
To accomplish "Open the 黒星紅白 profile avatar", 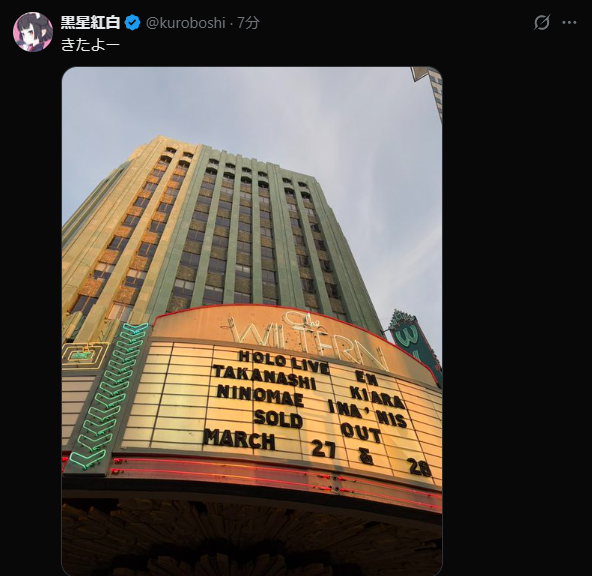I will click(x=33, y=32).
